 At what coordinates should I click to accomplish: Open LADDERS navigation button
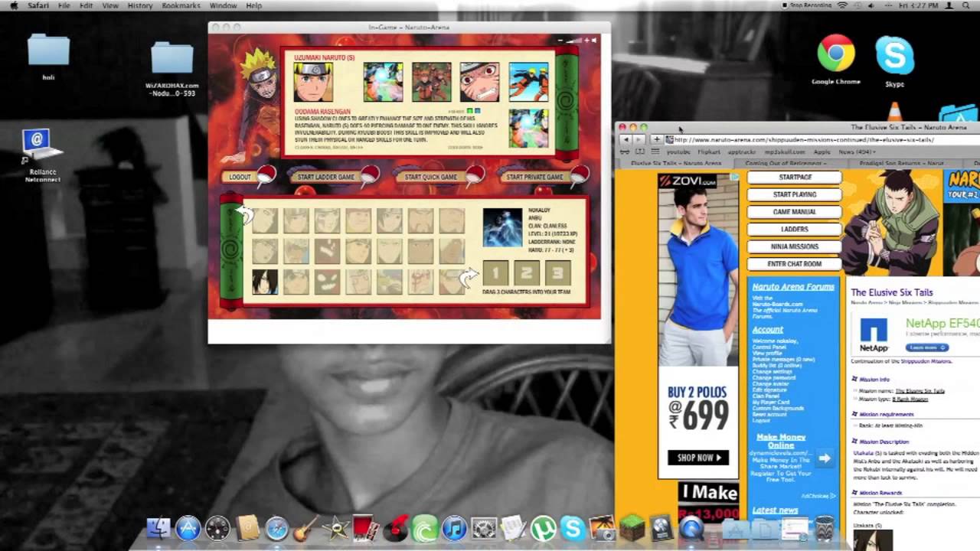pyautogui.click(x=795, y=229)
